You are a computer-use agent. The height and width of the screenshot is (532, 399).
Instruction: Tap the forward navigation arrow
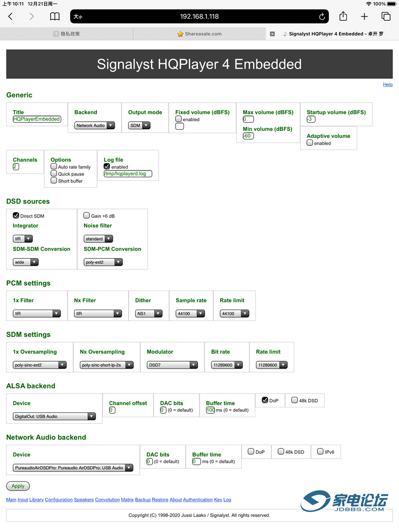point(31,16)
